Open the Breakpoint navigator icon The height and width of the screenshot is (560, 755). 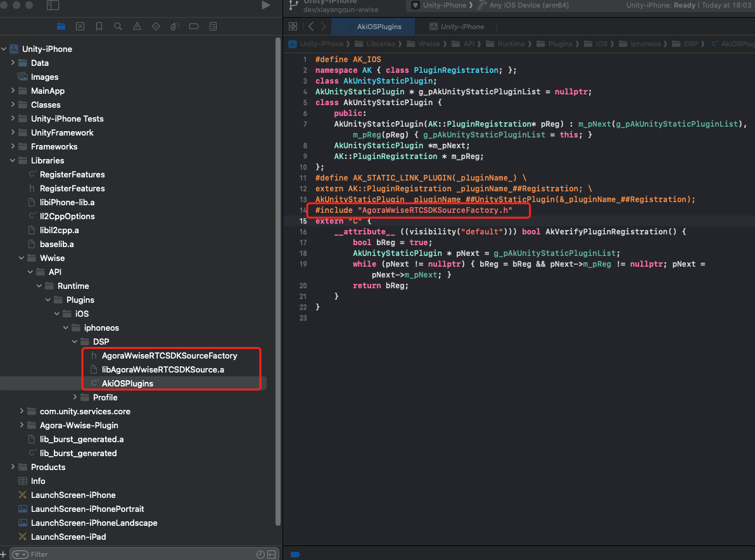(194, 27)
